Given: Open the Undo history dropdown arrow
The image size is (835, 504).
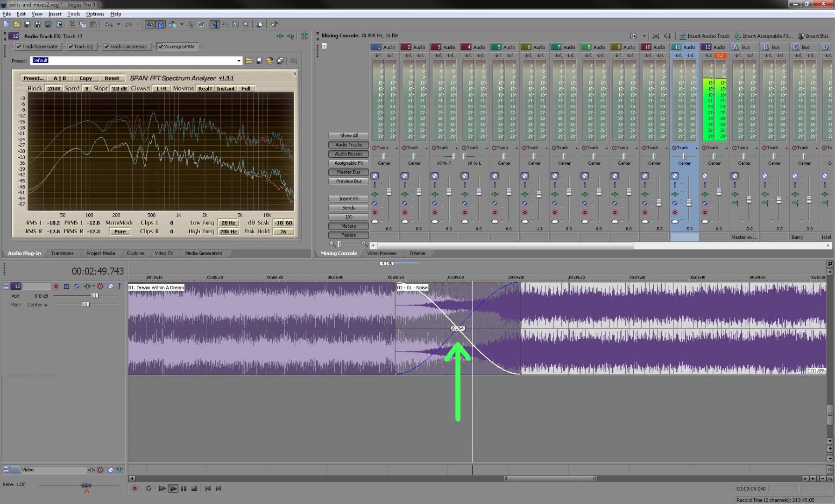Looking at the screenshot, I should [118, 24].
